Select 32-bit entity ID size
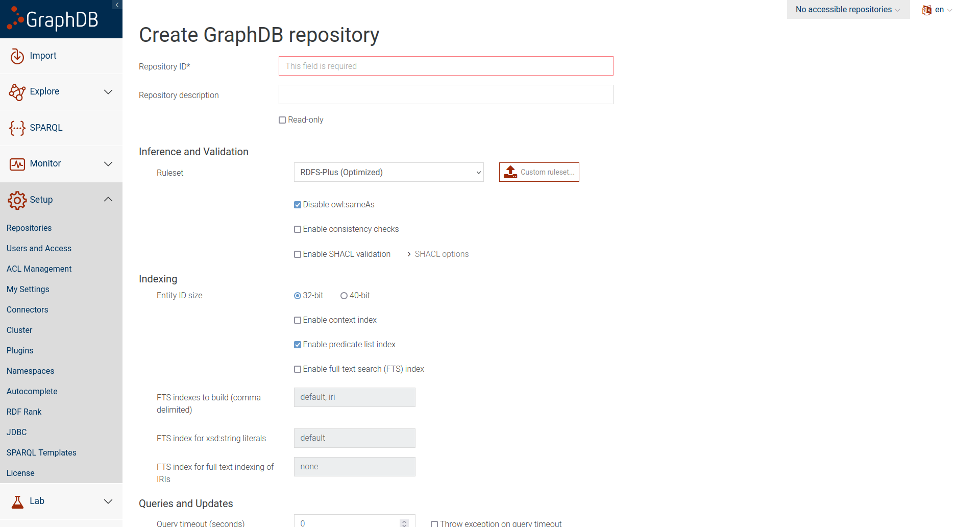 298,296
